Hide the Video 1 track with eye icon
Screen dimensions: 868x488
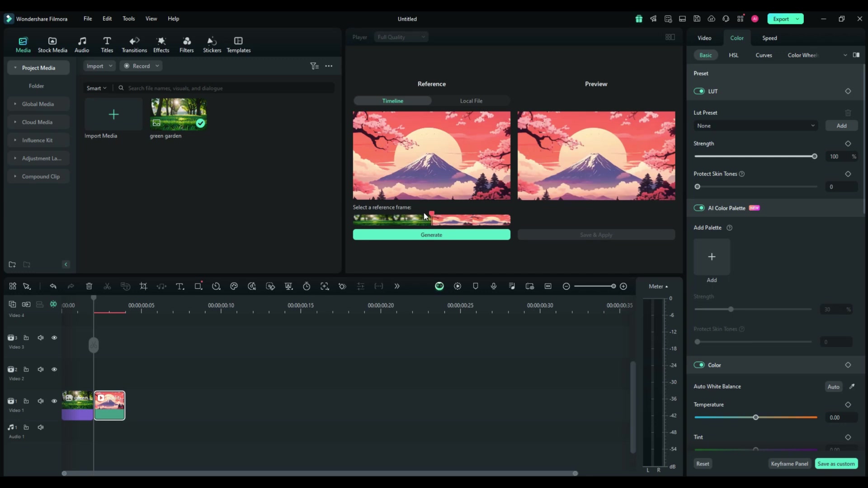click(x=54, y=401)
